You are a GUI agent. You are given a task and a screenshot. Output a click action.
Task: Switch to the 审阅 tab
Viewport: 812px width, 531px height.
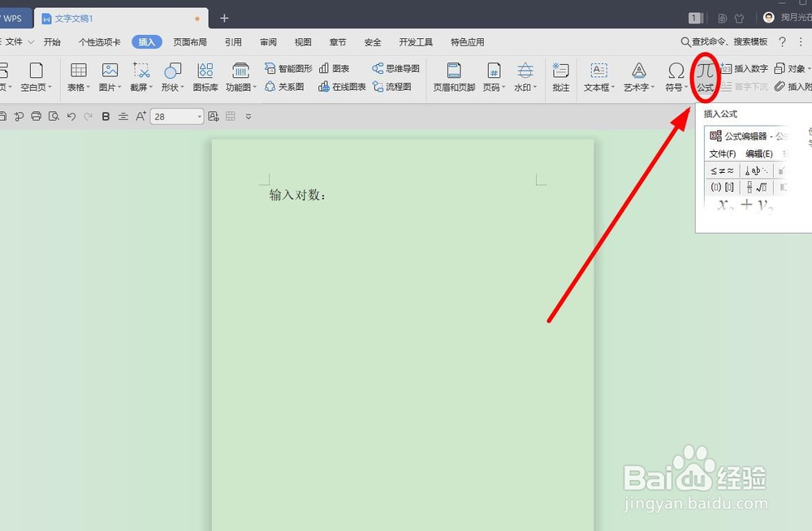point(268,42)
